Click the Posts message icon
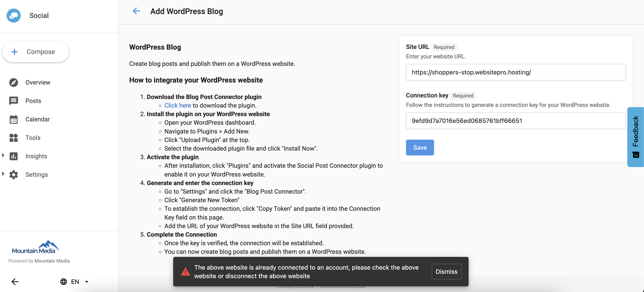The width and height of the screenshot is (644, 292). point(13,101)
